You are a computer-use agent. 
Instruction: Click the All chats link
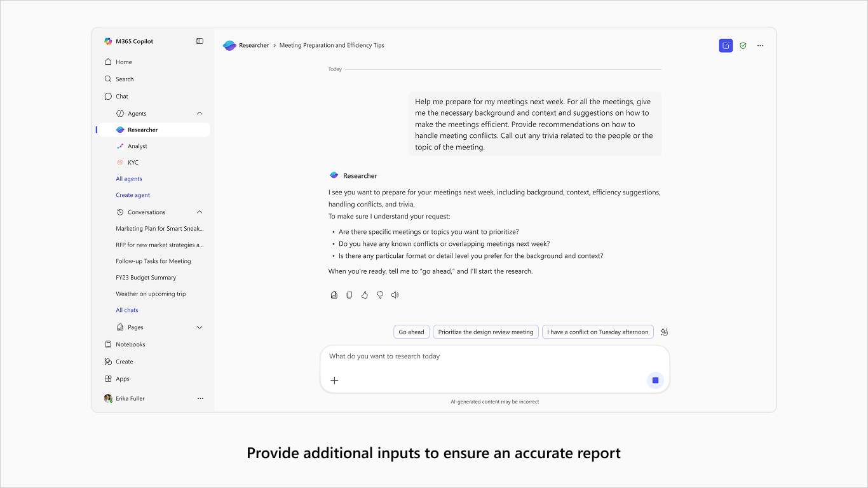coord(127,310)
